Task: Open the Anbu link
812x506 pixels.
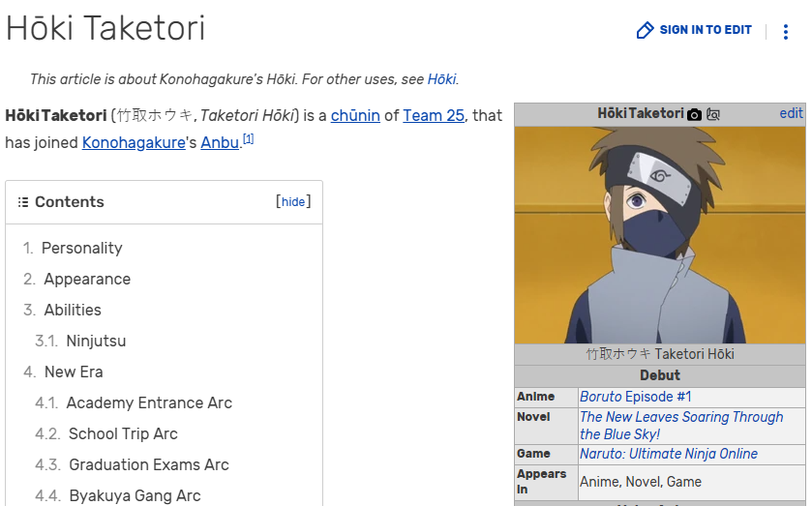Action: [220, 142]
